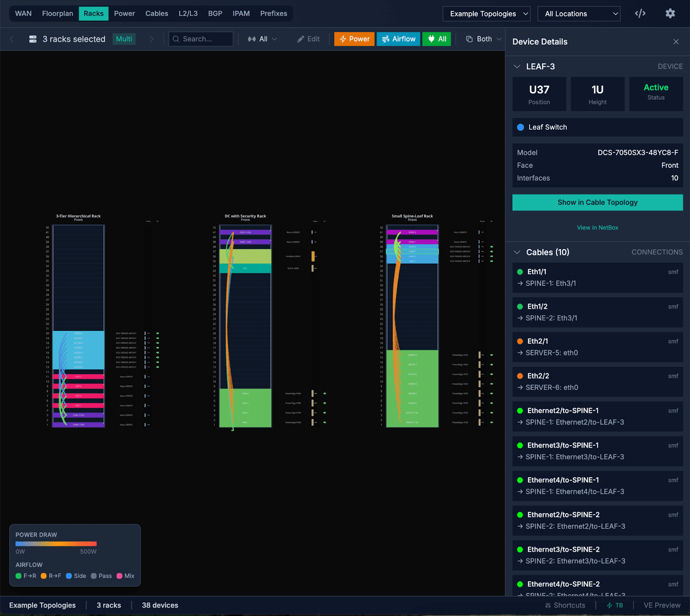Open the Shortcuts panel in status bar
This screenshot has height=616, width=690.
(x=565, y=605)
